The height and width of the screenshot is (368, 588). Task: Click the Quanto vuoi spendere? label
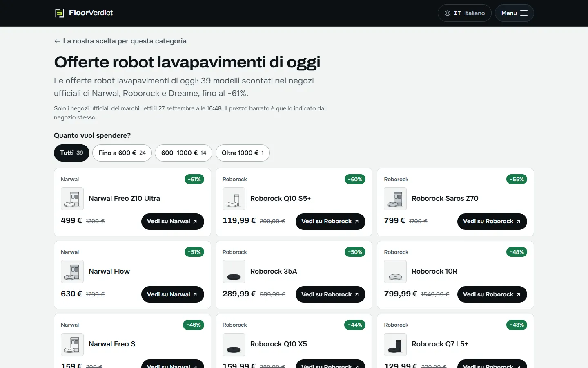click(x=92, y=135)
